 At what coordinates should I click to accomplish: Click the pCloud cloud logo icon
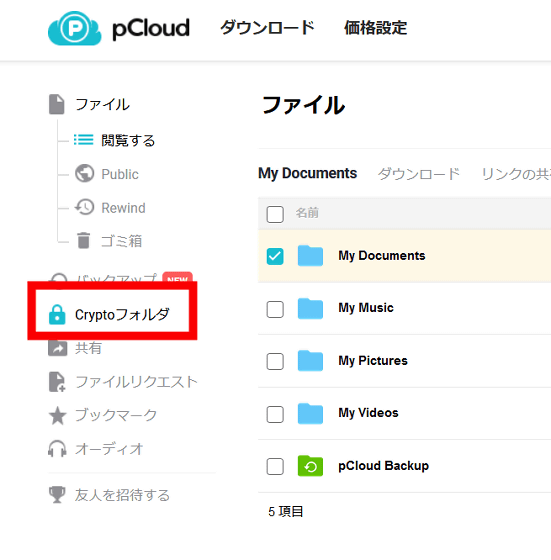point(75,28)
